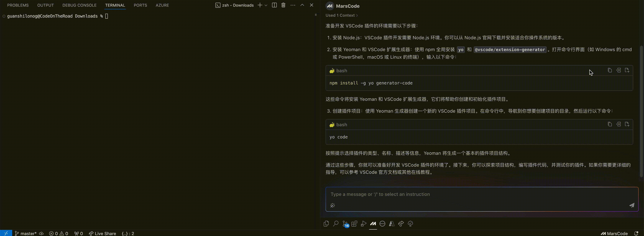Copy the npm install code block

(x=610, y=70)
